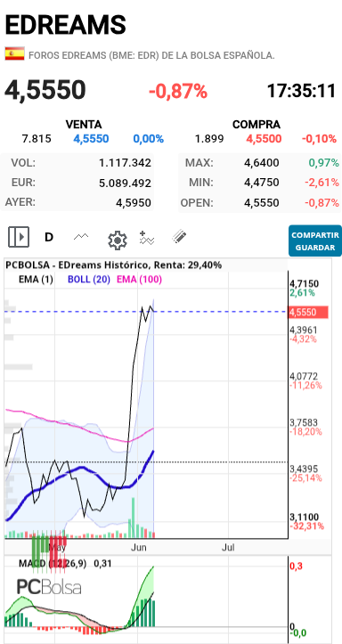Click the red 4,5550 price tag on axis
The image size is (342, 644).
coord(308,313)
